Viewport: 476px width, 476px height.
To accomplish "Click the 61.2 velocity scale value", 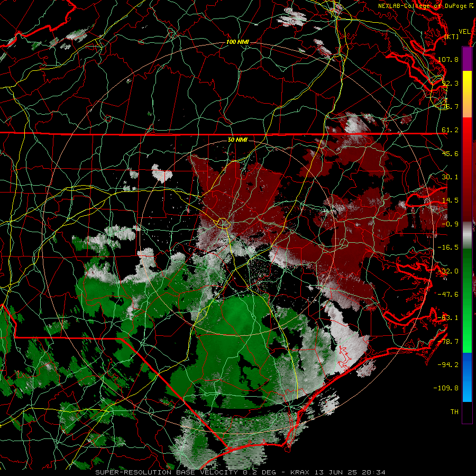I will [450, 130].
